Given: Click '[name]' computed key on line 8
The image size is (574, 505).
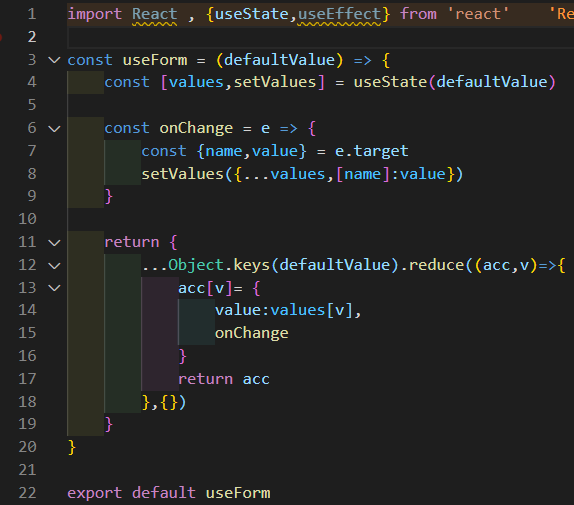Looking at the screenshot, I should coord(362,174).
